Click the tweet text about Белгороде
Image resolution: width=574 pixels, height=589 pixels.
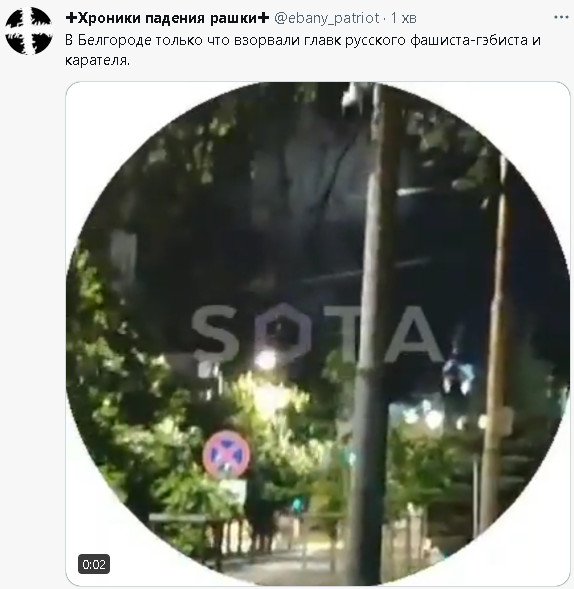pos(303,50)
